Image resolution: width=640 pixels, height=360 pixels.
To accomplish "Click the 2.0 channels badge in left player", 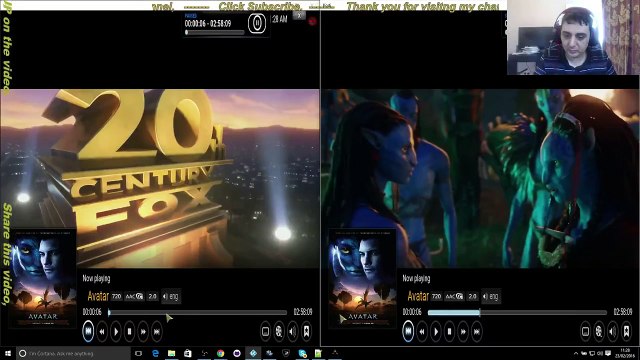I will [x=153, y=296].
